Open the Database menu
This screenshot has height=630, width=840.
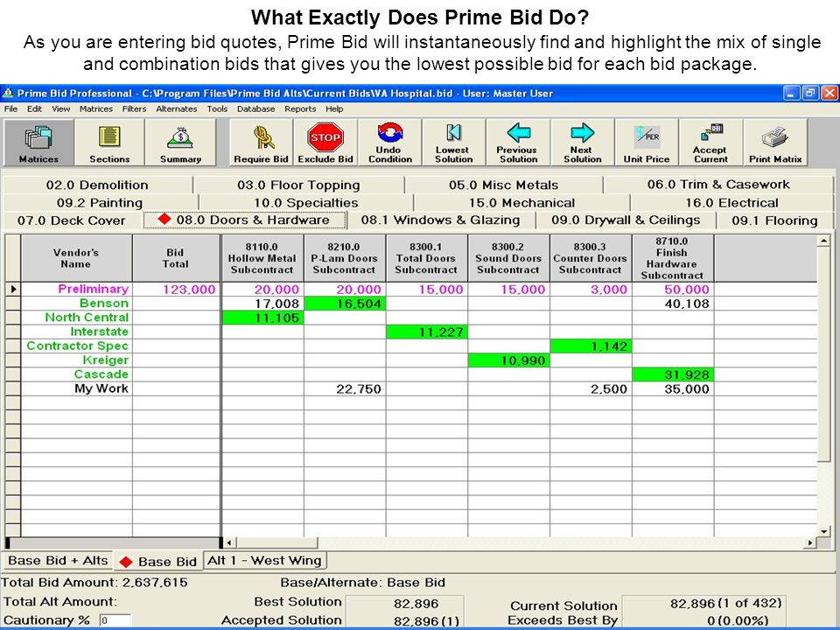coord(255,108)
